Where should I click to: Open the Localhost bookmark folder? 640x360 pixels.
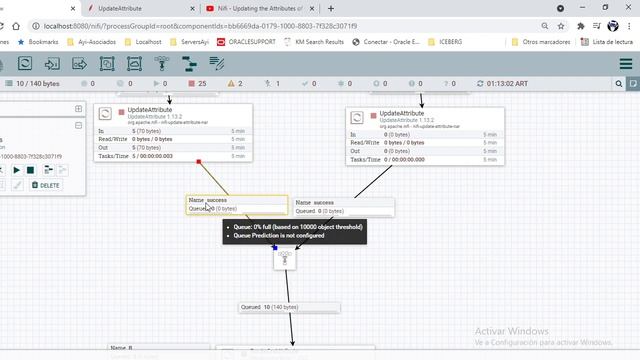click(143, 42)
